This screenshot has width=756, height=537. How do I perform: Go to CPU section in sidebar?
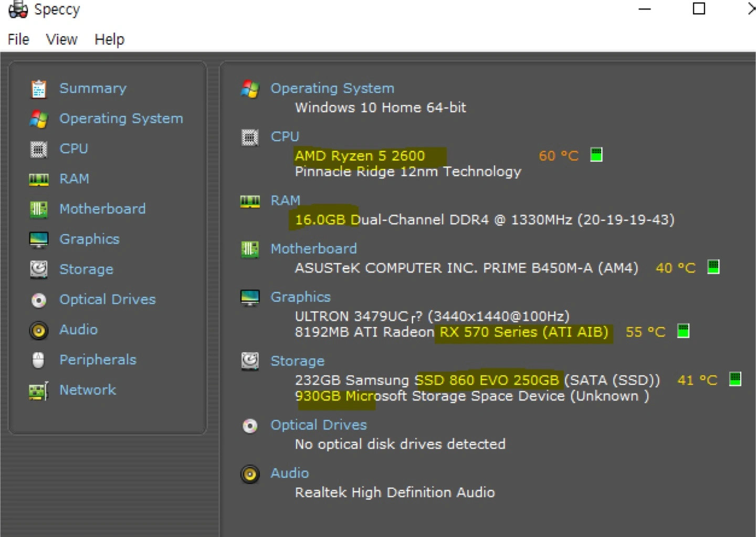point(73,149)
